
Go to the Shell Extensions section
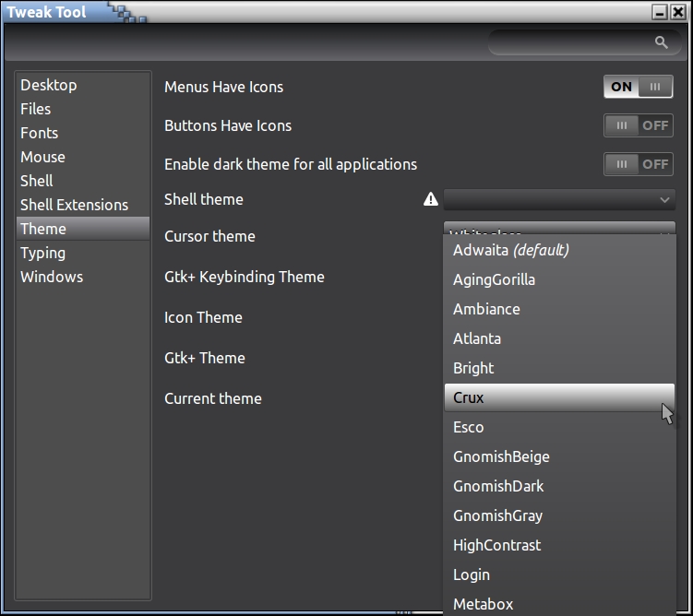75,205
